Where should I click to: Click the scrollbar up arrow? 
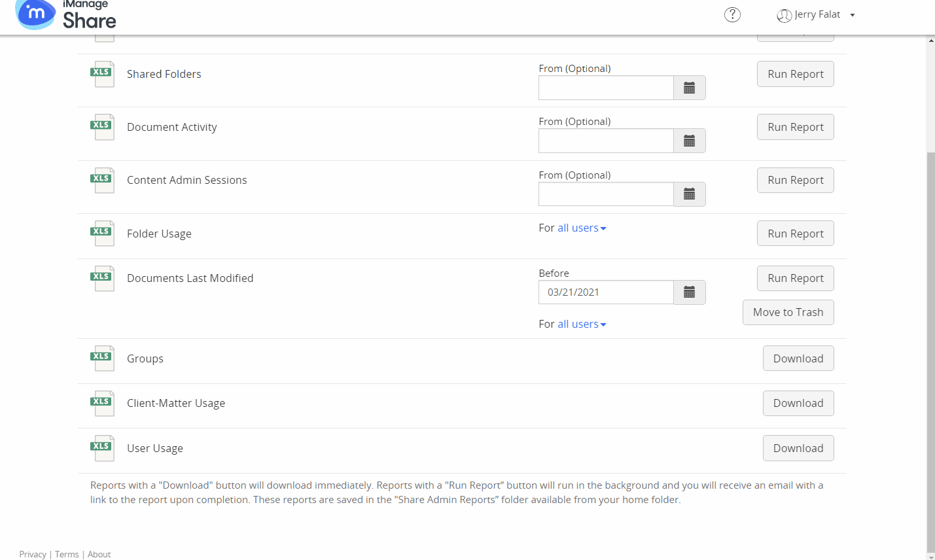(x=930, y=41)
